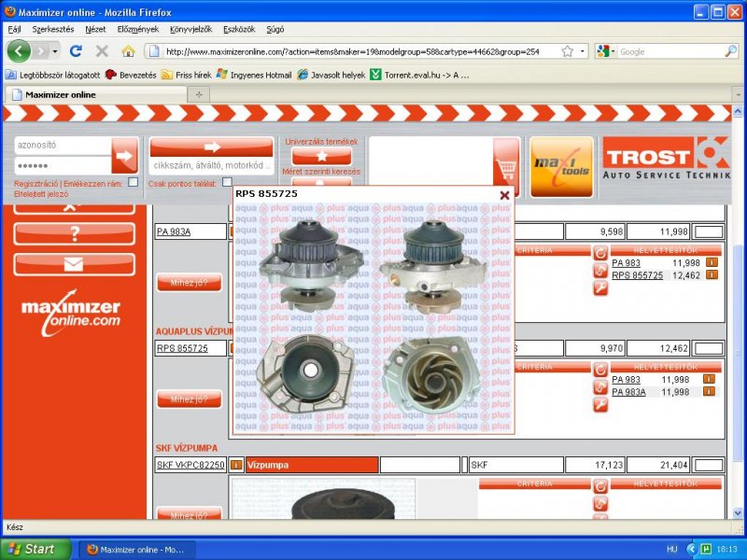Image resolution: width=747 pixels, height=560 pixels.
Task: Click the wrench icon in PA 983A section
Action: [x=600, y=288]
